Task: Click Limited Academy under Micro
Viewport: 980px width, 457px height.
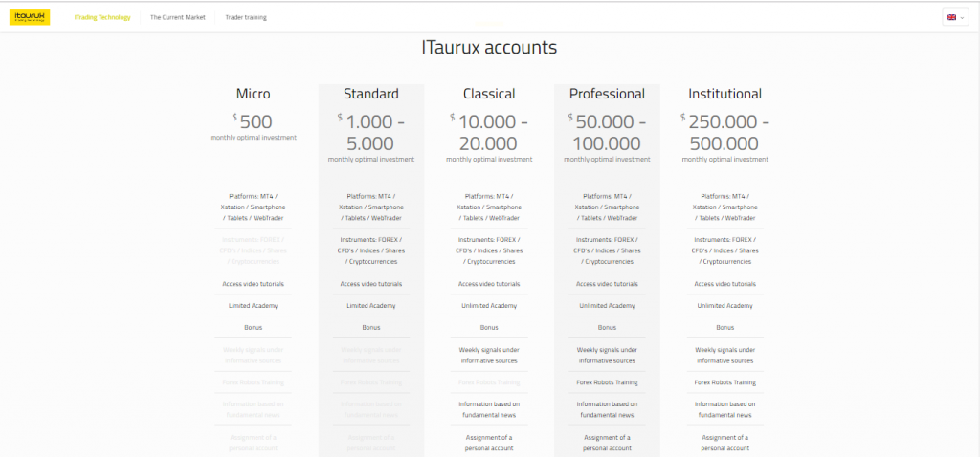Action: tap(253, 306)
